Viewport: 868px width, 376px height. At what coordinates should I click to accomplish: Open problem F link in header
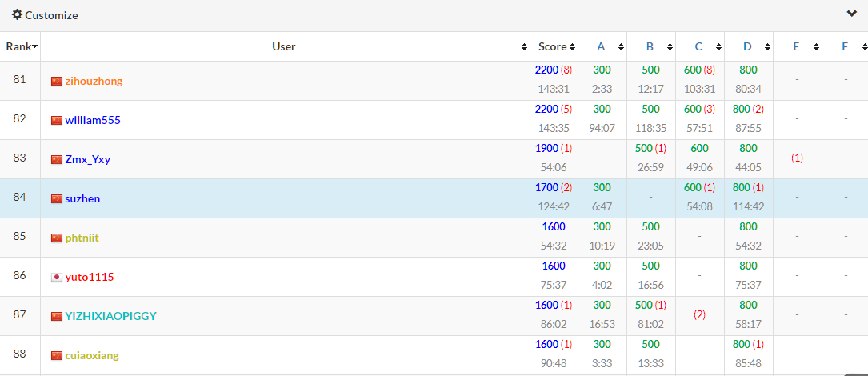(x=845, y=46)
